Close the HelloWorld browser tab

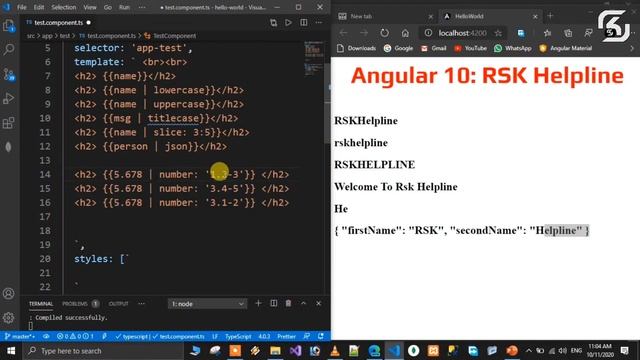pos(535,16)
